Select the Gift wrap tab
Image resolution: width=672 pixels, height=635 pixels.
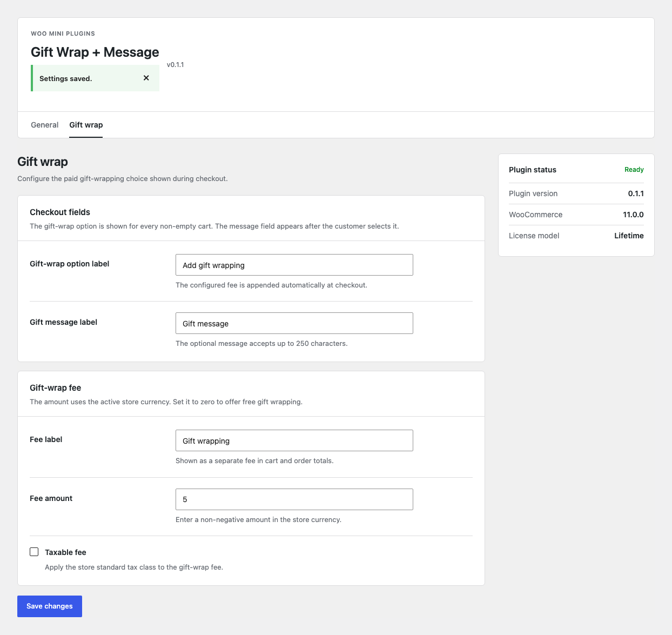(86, 125)
